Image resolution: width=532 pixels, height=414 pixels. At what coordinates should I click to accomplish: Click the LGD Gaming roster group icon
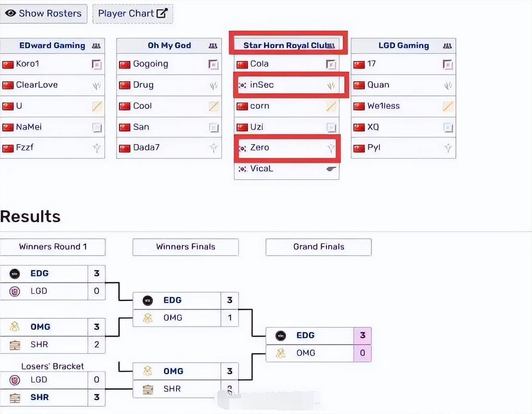tap(447, 46)
